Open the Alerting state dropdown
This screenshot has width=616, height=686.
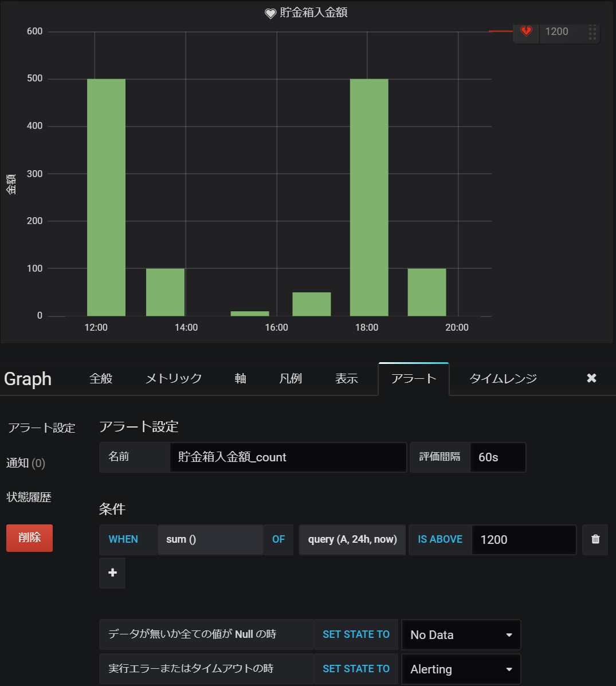coord(461,669)
